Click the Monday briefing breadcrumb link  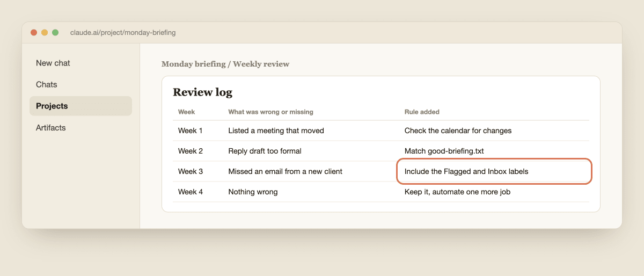pyautogui.click(x=194, y=64)
